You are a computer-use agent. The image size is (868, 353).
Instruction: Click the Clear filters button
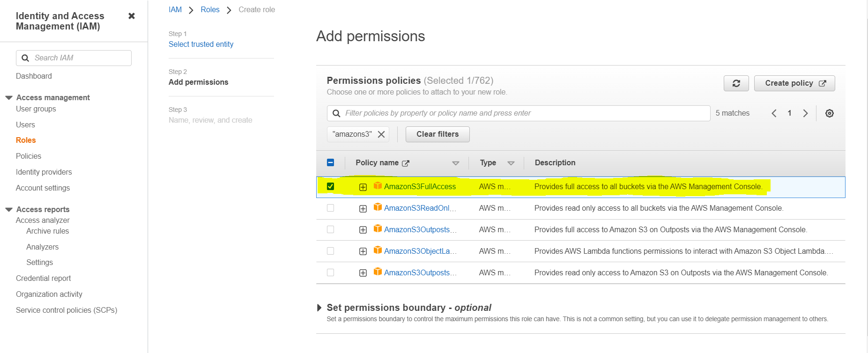pyautogui.click(x=437, y=134)
